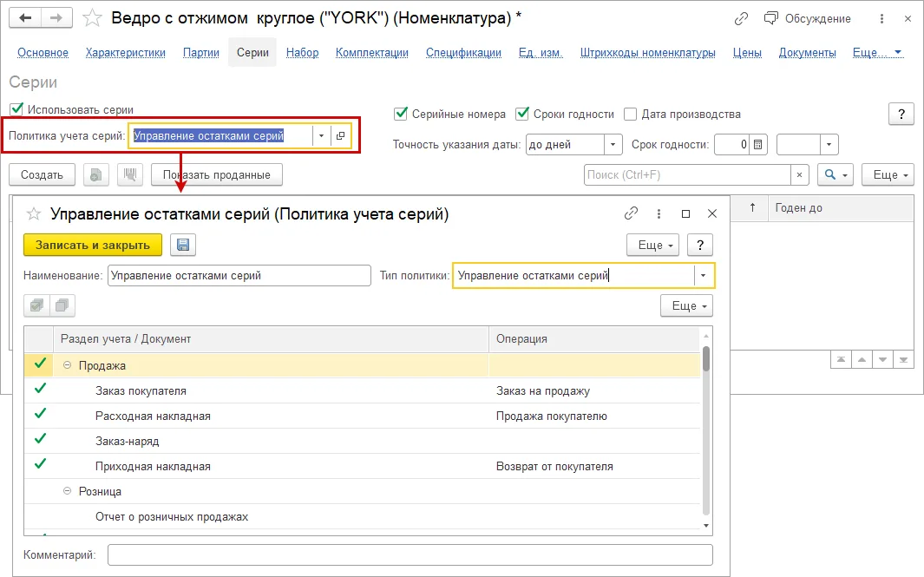Uncheck Приходная накладная row checkmark
Screen dimensions: 924x577
pyautogui.click(x=40, y=465)
